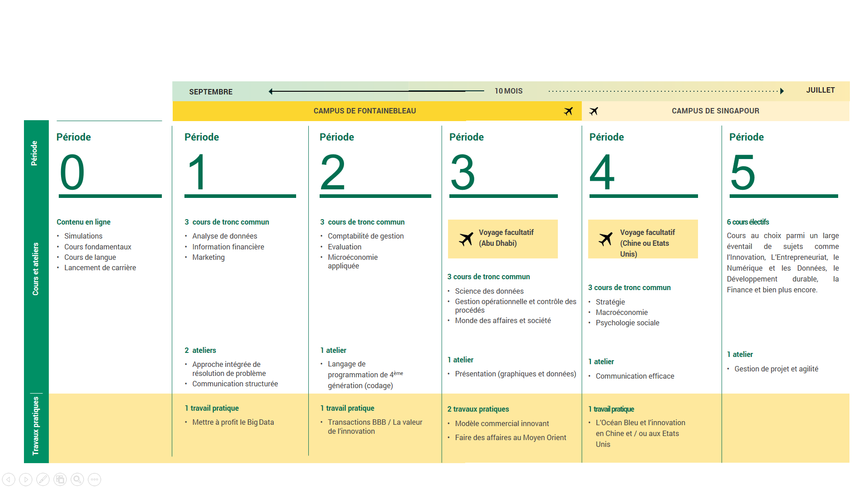Click the vertical 'Cours et ateliers' sidebar label
Viewport: 868px width, 488px height.
pyautogui.click(x=36, y=269)
